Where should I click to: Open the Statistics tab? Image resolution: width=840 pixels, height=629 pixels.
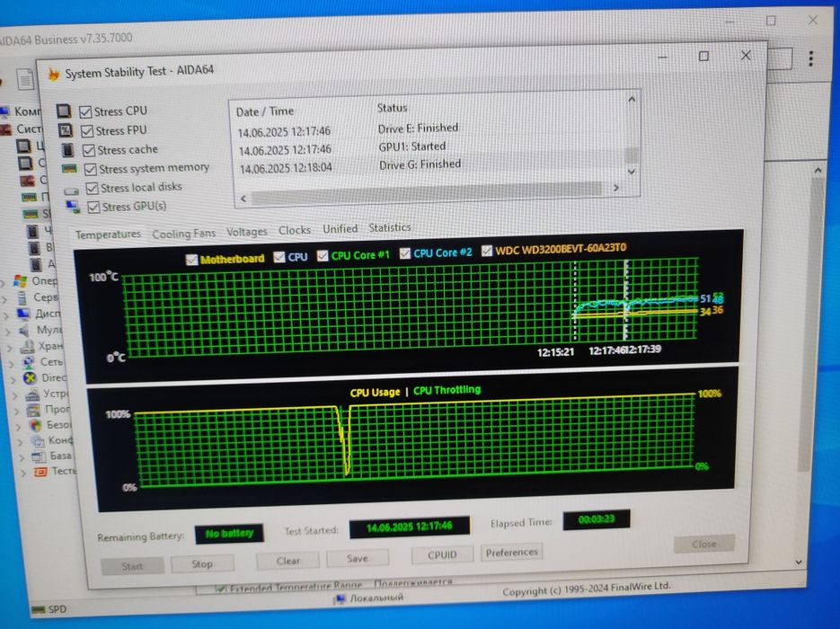click(390, 227)
